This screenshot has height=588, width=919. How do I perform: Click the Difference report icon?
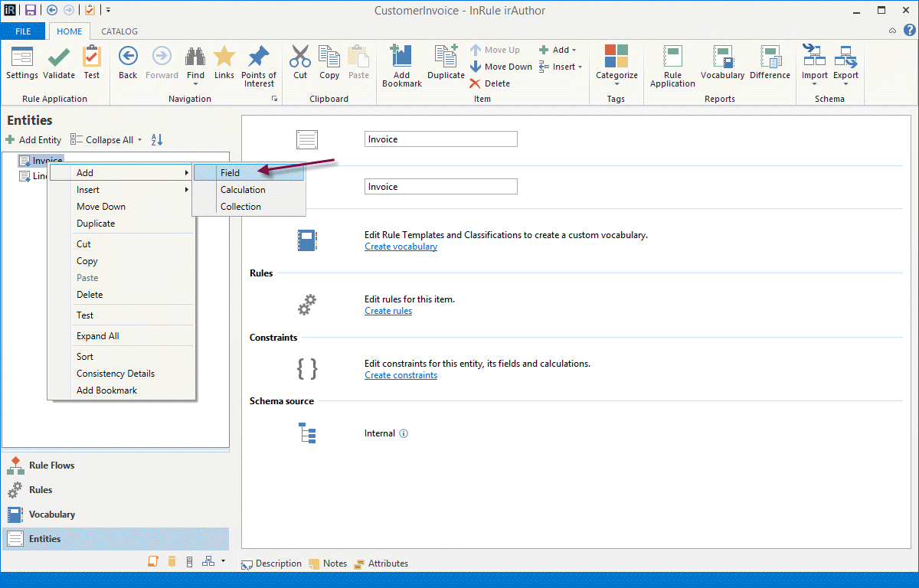click(x=770, y=57)
